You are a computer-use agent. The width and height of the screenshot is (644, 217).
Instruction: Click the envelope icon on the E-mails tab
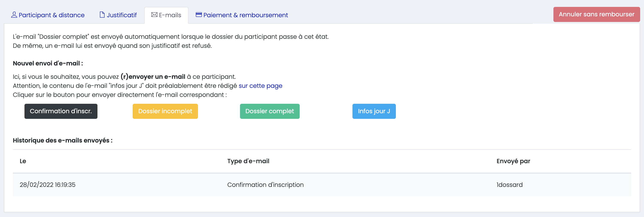pyautogui.click(x=154, y=15)
